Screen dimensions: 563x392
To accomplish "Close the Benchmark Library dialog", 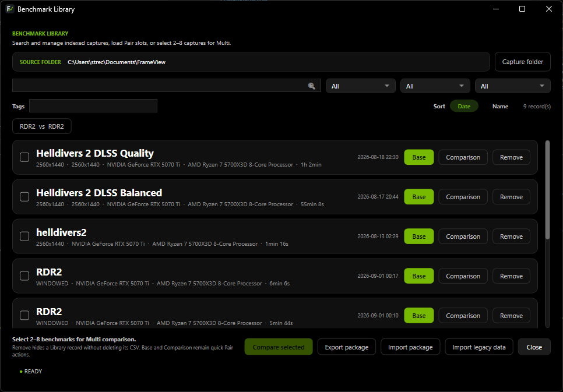I will tap(534, 347).
